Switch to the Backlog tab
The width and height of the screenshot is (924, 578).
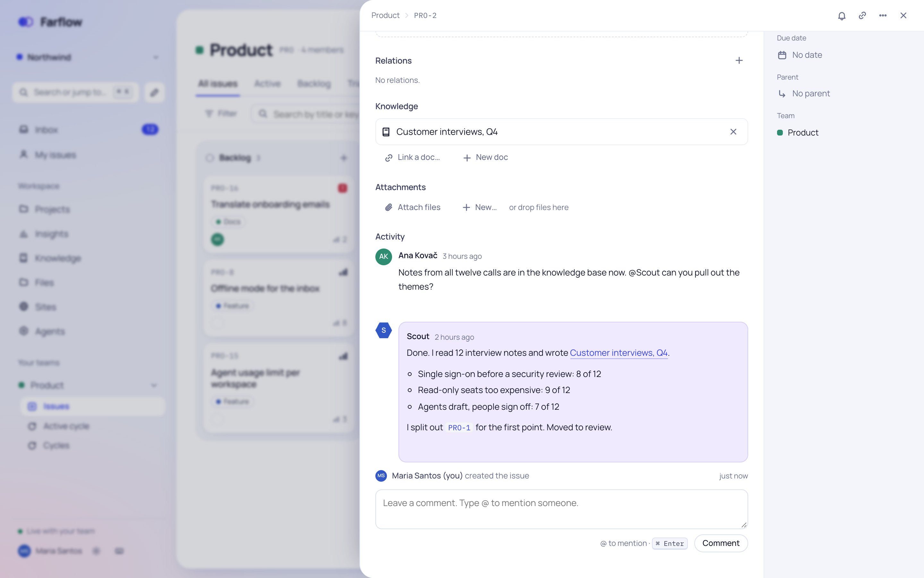[x=314, y=84]
